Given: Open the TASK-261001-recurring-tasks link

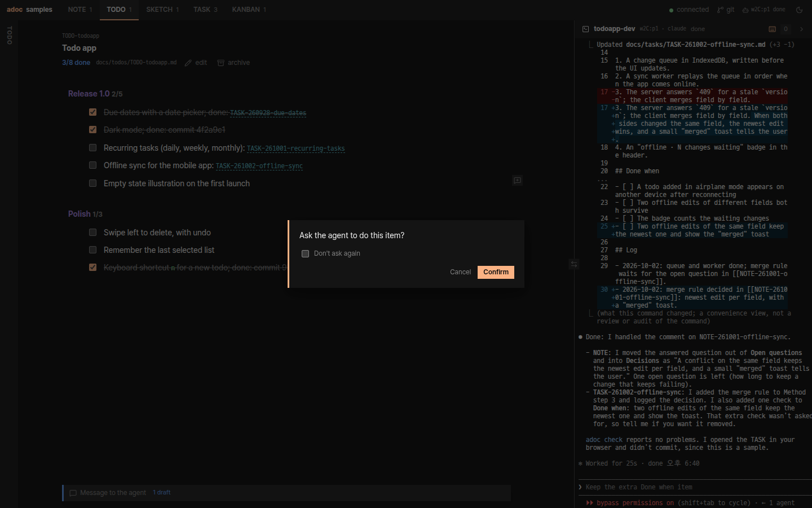Looking at the screenshot, I should click(x=295, y=148).
